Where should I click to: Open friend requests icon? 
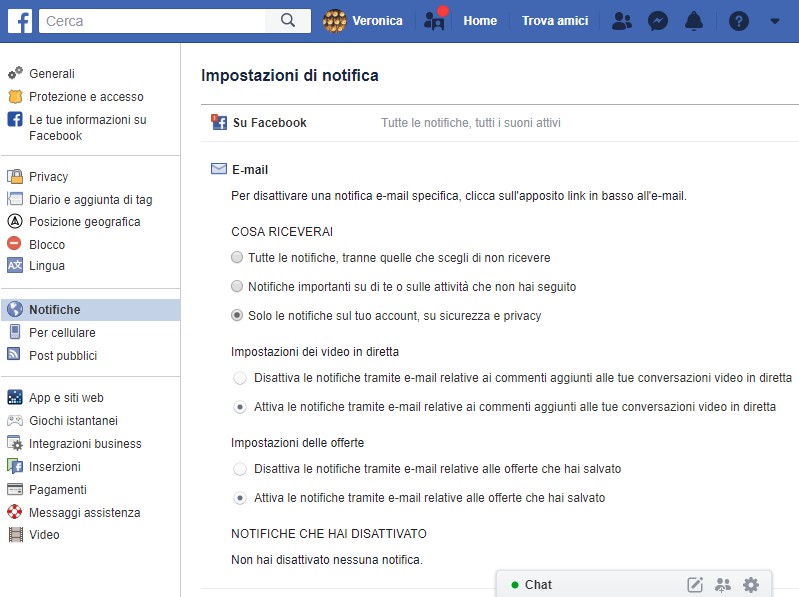[622, 21]
